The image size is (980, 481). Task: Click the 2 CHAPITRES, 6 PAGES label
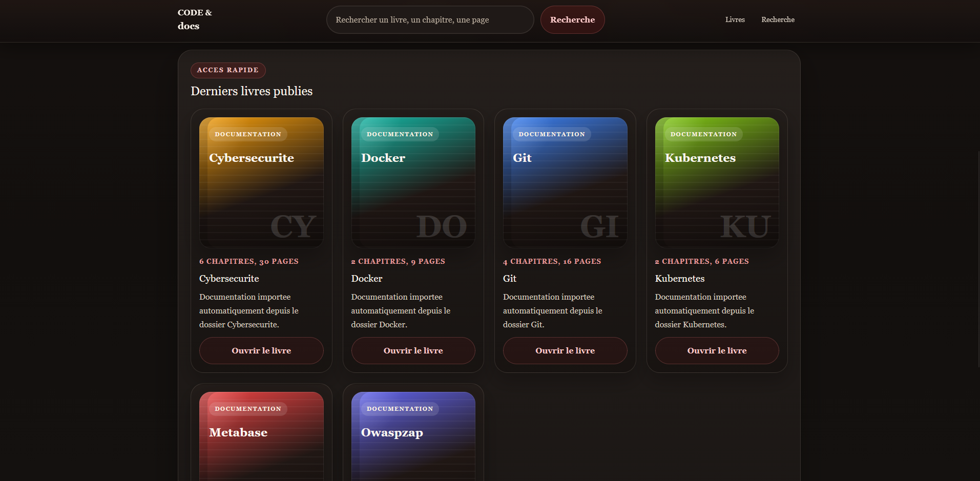pyautogui.click(x=702, y=261)
